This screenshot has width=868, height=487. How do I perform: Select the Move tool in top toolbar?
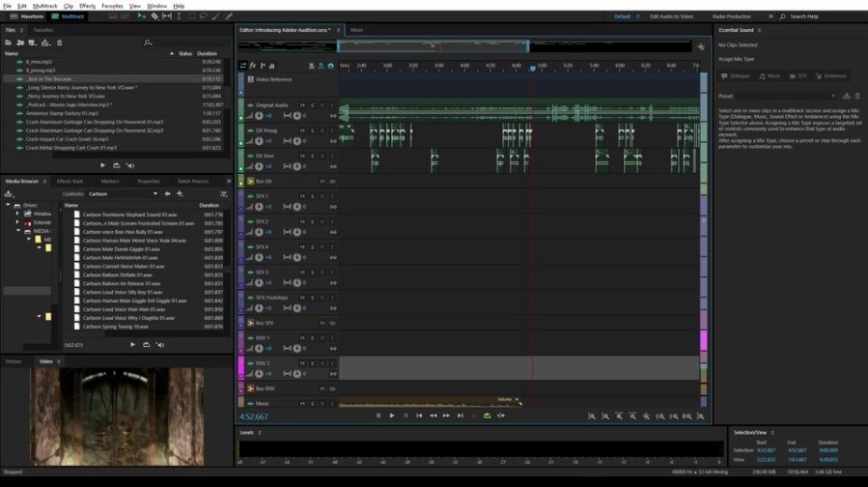(142, 16)
